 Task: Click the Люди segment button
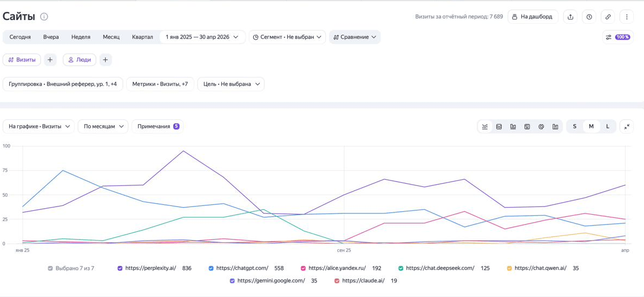click(80, 60)
